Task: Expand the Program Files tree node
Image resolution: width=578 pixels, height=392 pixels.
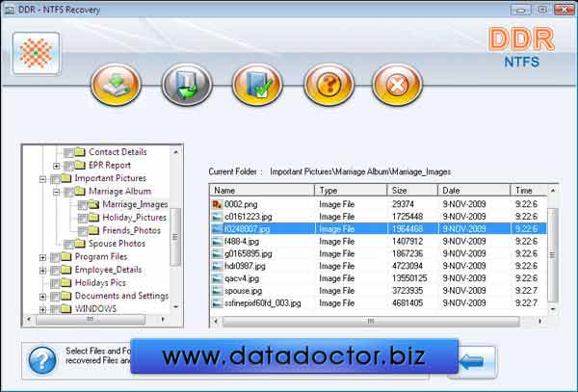Action: (42, 257)
